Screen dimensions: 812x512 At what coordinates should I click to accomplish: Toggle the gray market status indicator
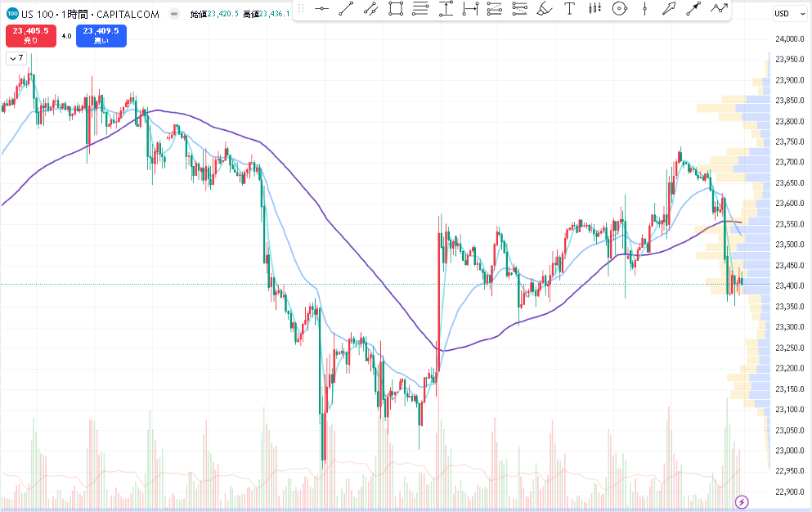(175, 14)
